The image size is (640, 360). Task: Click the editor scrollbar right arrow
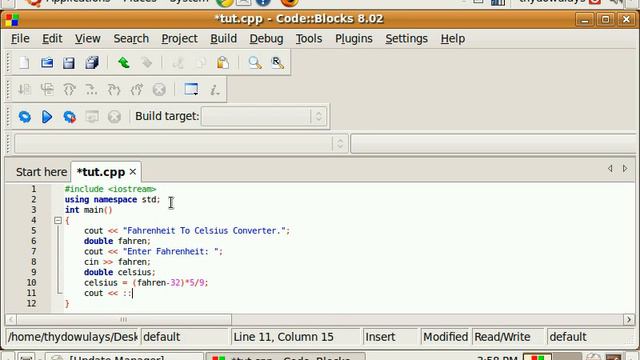[629, 319]
